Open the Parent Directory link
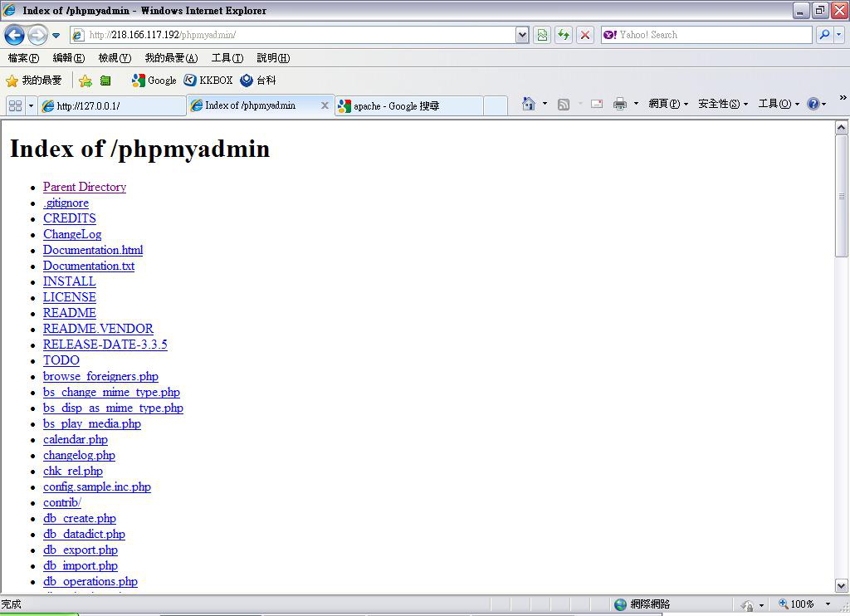Viewport: 850px width, 616px height. pyautogui.click(x=85, y=187)
